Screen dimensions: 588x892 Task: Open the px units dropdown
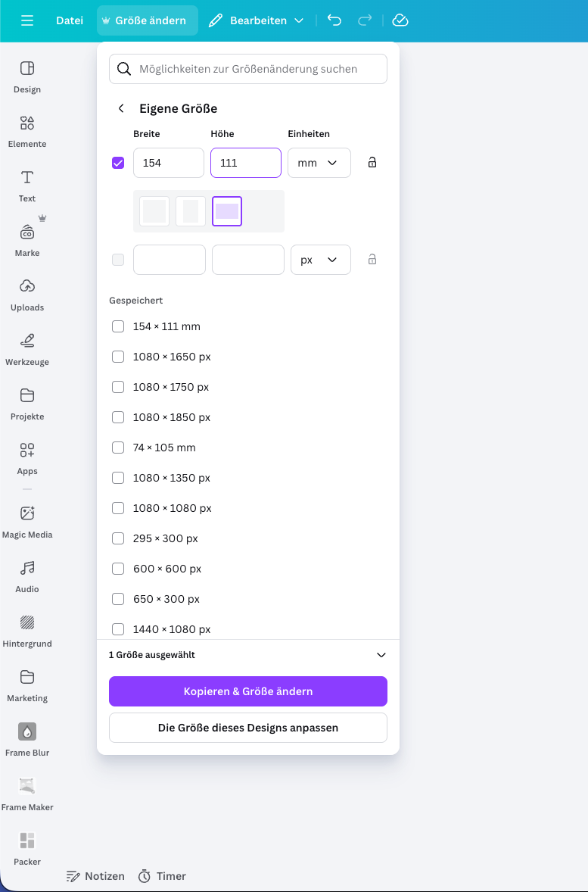pyautogui.click(x=319, y=259)
